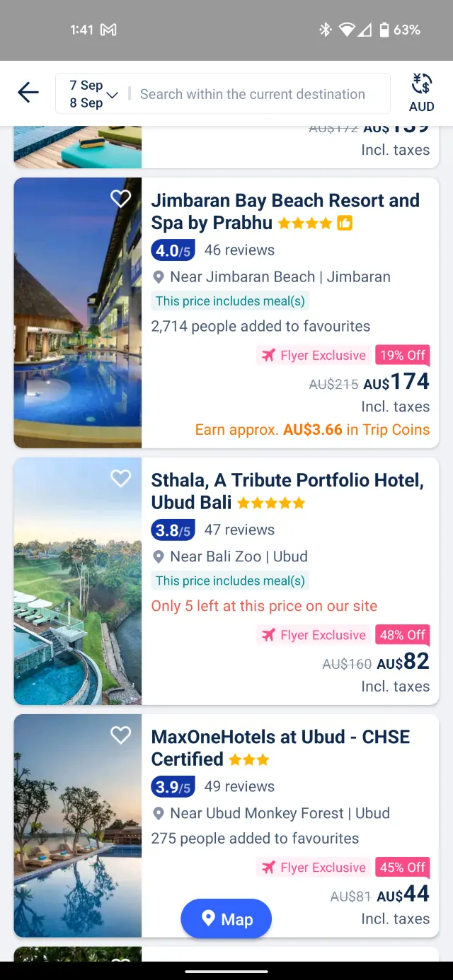Tap the thumbs-up badge beside Prabhu stars
This screenshot has width=453, height=980.
(x=345, y=223)
